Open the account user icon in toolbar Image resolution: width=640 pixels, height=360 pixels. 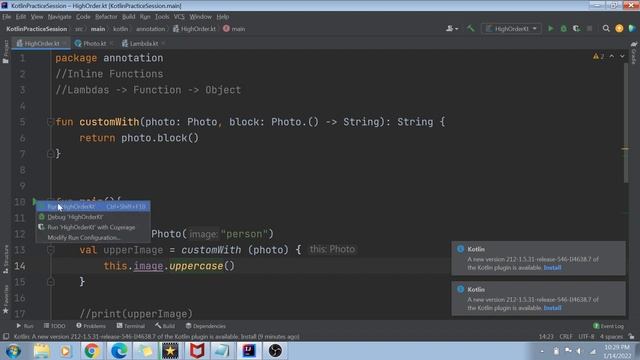pos(451,29)
